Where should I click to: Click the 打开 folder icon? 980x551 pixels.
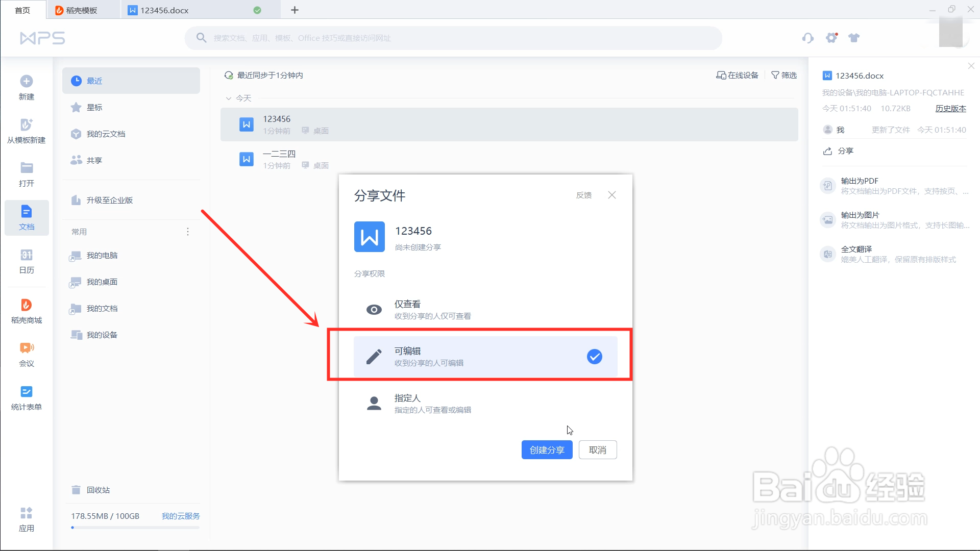pos(27,168)
